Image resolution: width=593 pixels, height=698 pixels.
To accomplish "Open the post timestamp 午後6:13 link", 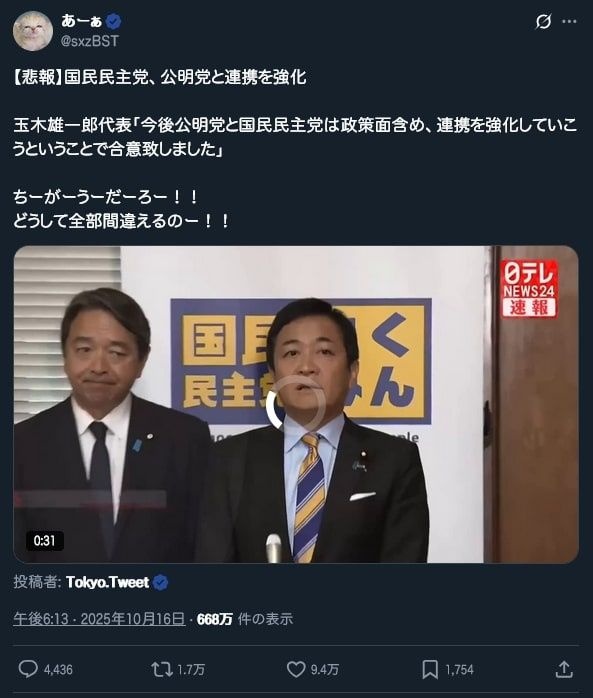I will [99, 619].
